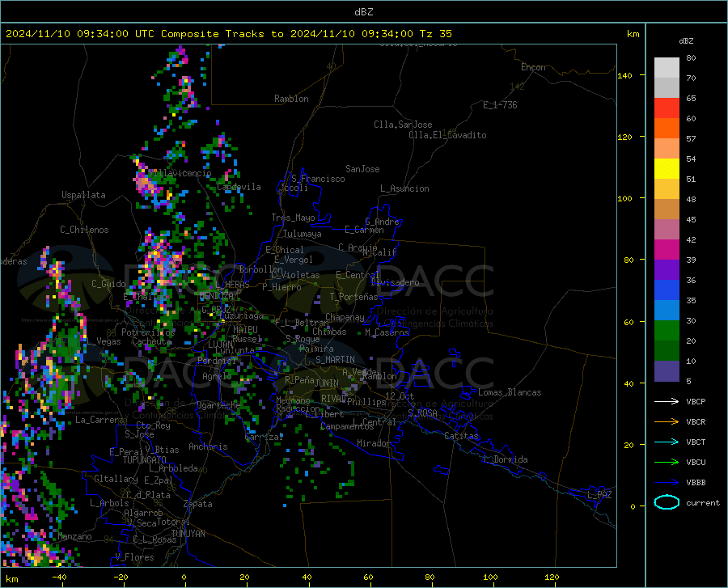This screenshot has height=588, width=728.
Task: Click the Encon map label
Action: (x=533, y=67)
